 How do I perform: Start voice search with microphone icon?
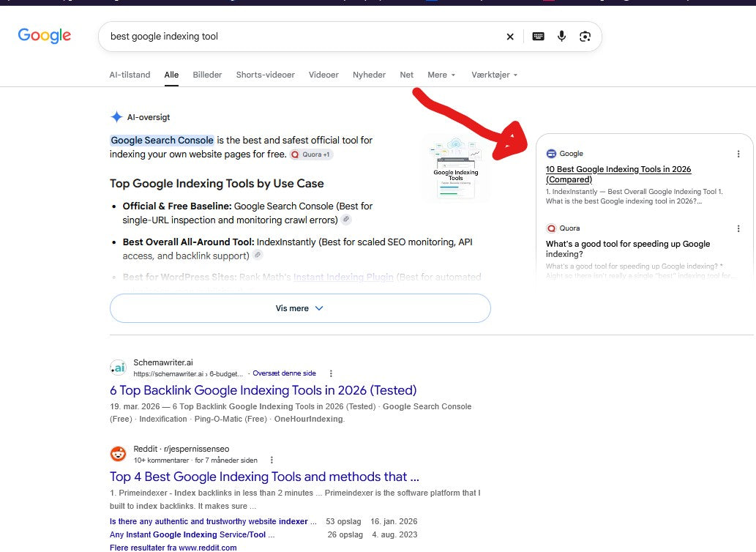(x=562, y=36)
